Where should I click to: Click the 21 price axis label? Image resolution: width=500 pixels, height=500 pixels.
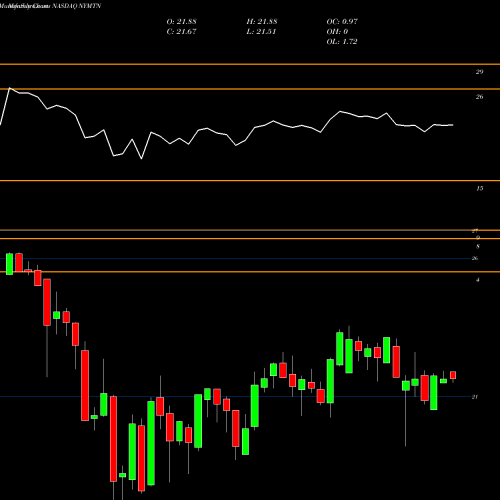coord(475,397)
